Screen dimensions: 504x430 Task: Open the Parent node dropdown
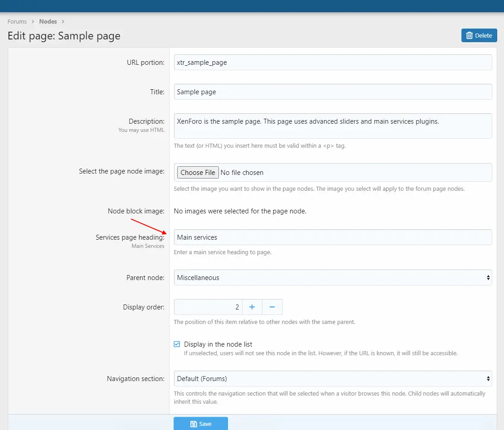click(x=333, y=278)
